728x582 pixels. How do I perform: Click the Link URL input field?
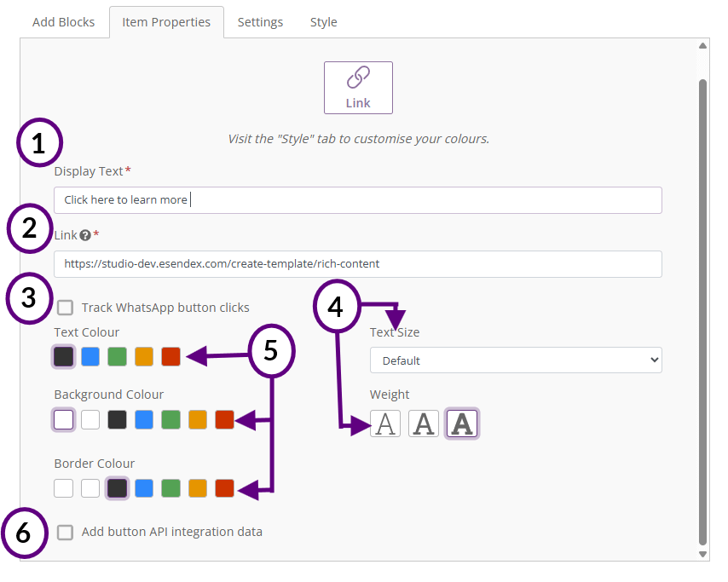tap(358, 264)
